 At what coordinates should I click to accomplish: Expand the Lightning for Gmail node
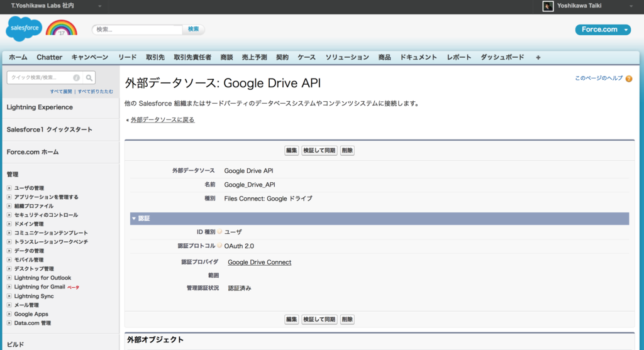pyautogui.click(x=9, y=287)
